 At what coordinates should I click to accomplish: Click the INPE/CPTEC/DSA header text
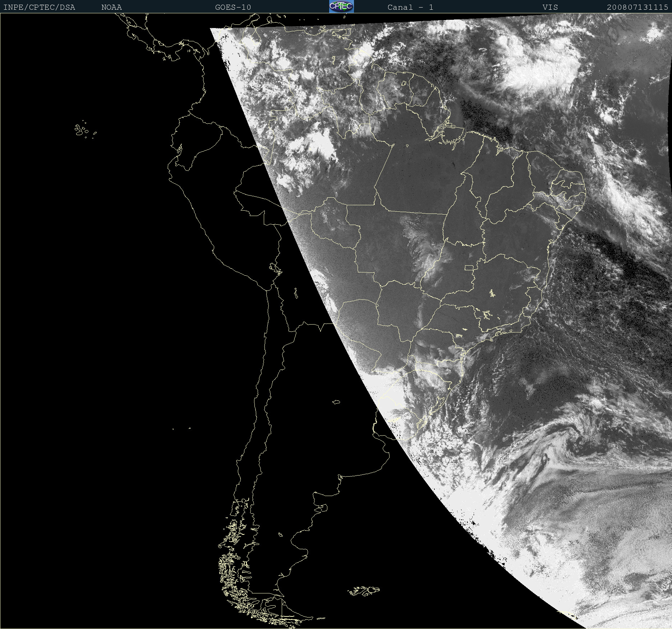coord(39,8)
